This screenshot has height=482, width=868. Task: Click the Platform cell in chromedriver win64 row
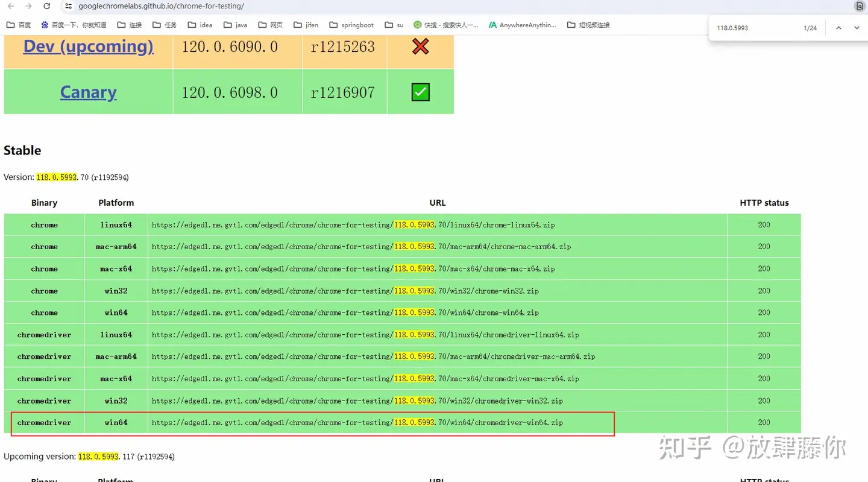(x=116, y=423)
